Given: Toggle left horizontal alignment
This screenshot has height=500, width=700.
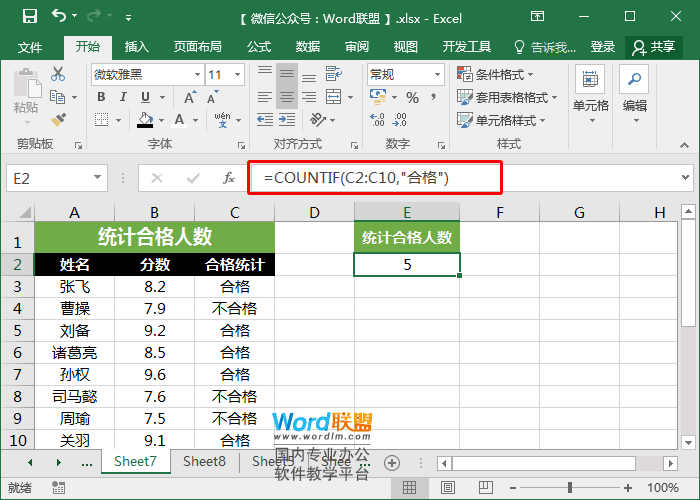Looking at the screenshot, I should pos(265,97).
